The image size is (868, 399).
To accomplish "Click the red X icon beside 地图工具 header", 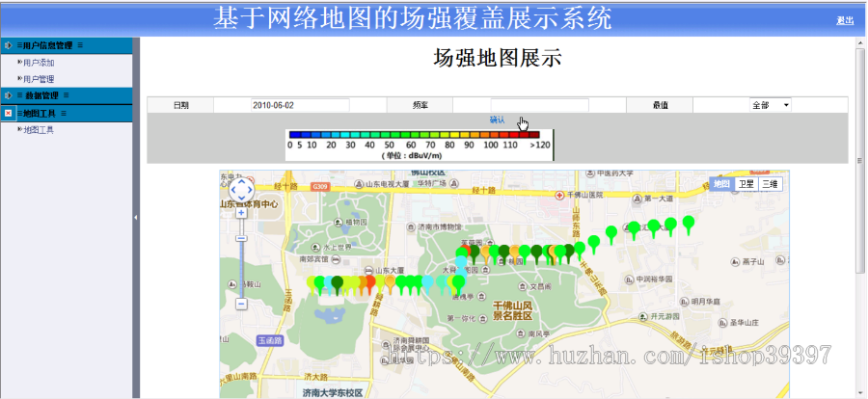I will [8, 113].
